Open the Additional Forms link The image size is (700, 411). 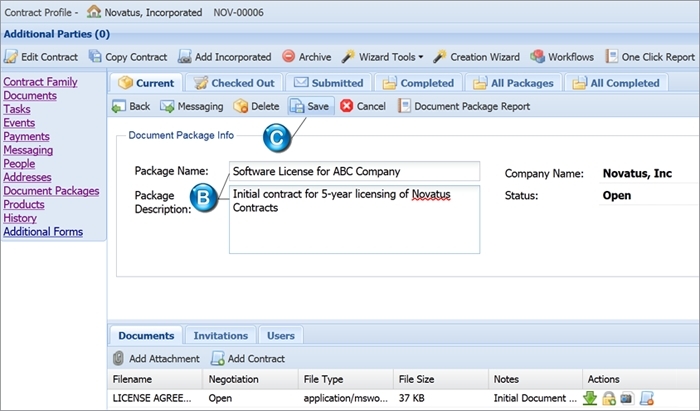tap(43, 232)
